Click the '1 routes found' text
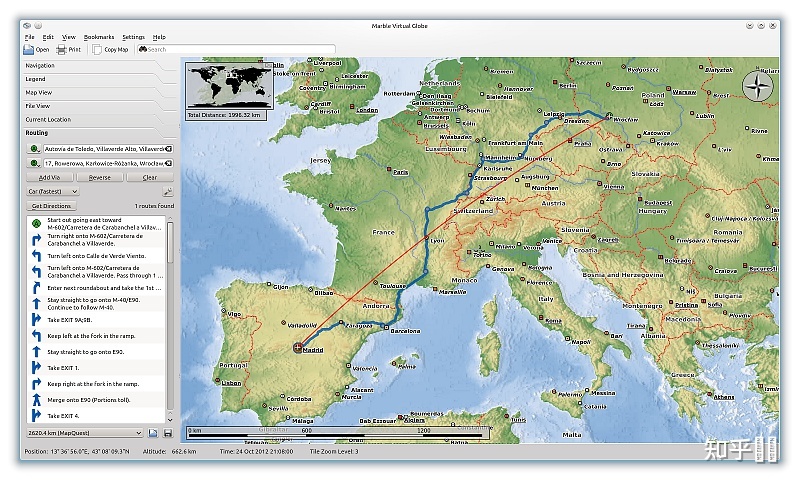This screenshot has width=800, height=480. click(x=154, y=206)
